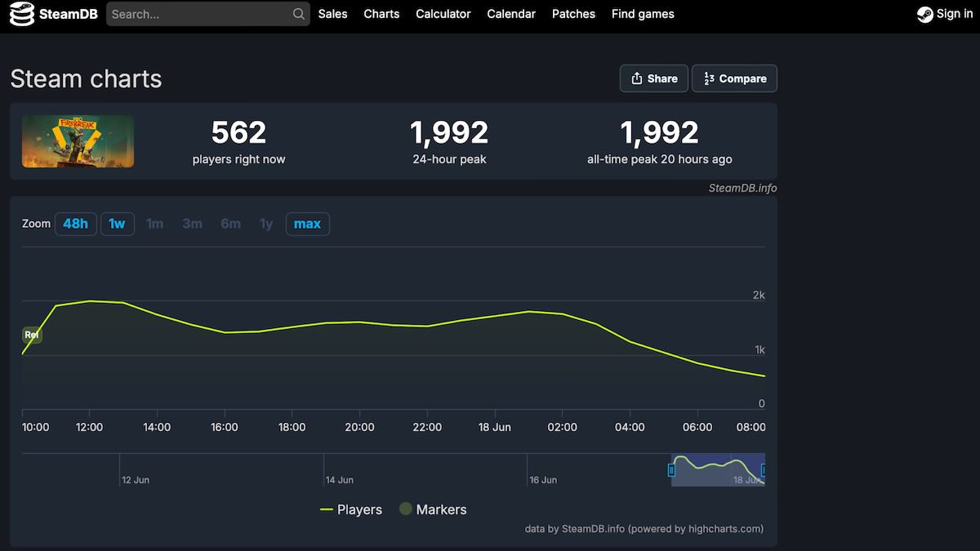Open the Calculator page
Image resolution: width=980 pixels, height=551 pixels.
pyautogui.click(x=443, y=14)
